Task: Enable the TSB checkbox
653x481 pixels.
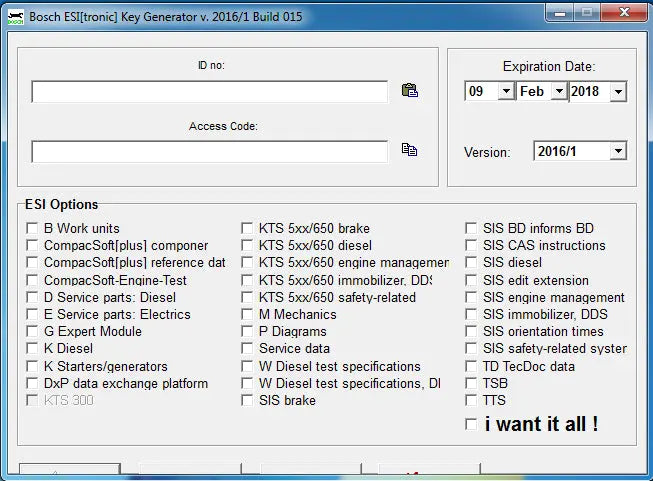Action: click(x=471, y=383)
